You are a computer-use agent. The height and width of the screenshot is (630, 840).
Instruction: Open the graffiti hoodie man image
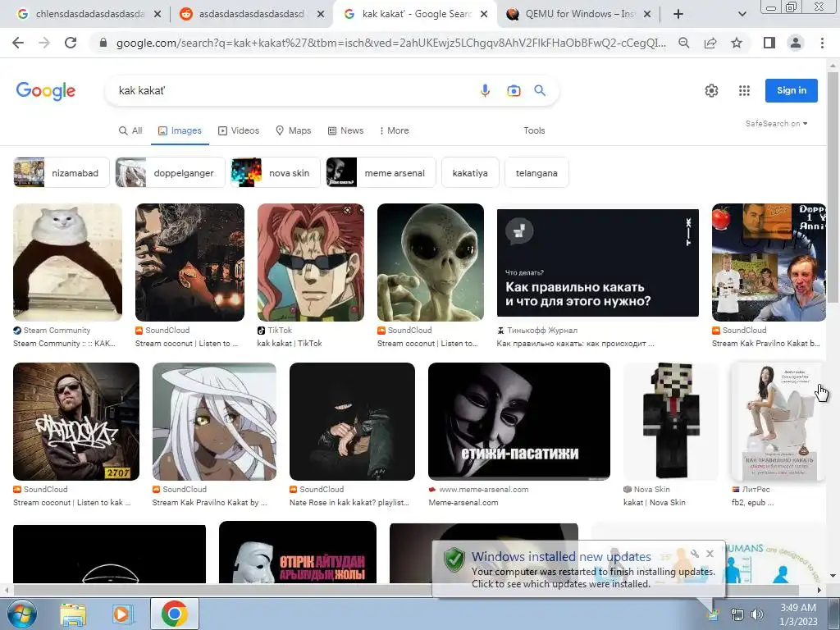pyautogui.click(x=76, y=421)
